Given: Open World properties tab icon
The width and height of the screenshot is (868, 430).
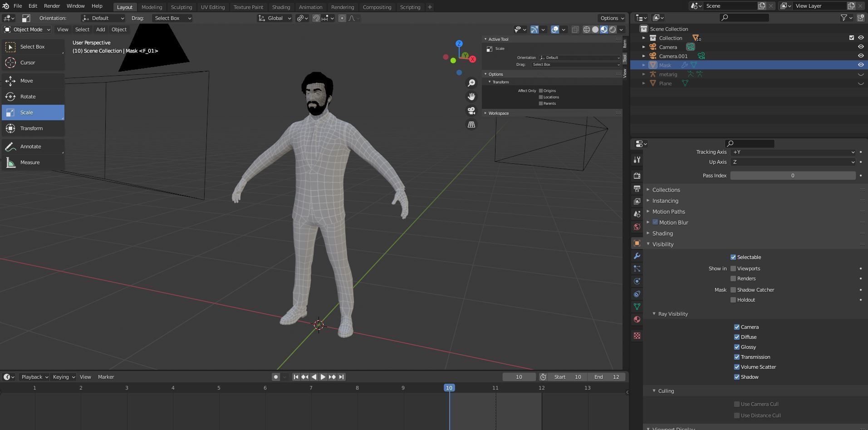Looking at the screenshot, I should (x=637, y=226).
